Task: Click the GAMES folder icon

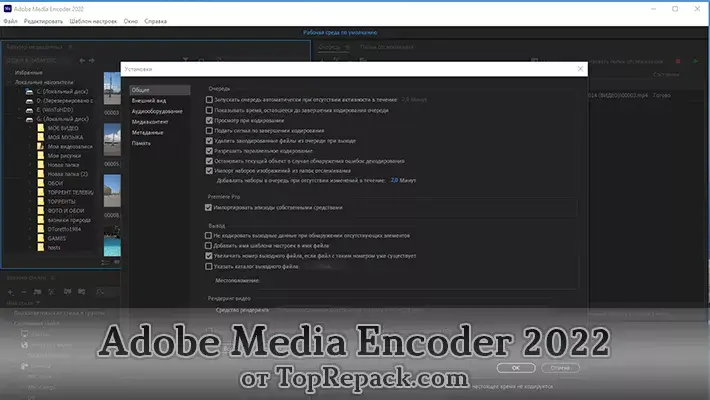Action: 41,238
